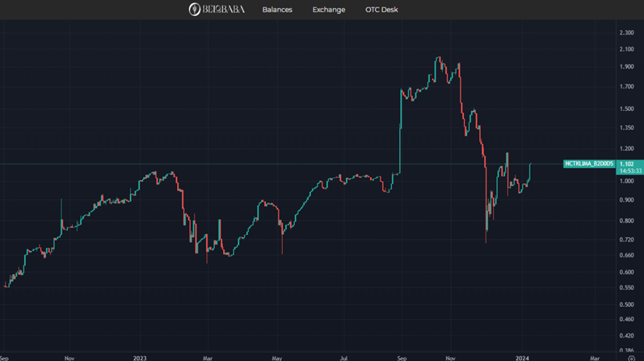Open chart settings gear icon
This screenshot has width=644, height=361.
pyautogui.click(x=630, y=358)
